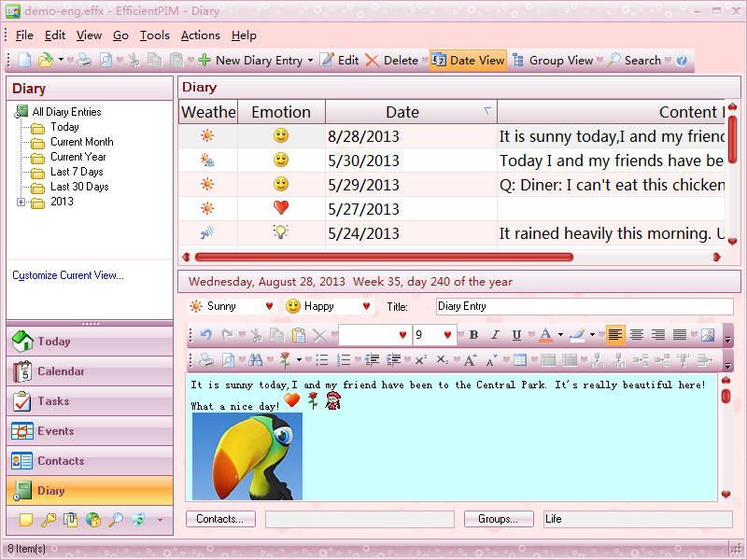Insert an emoticon with the rose icon

click(x=285, y=360)
